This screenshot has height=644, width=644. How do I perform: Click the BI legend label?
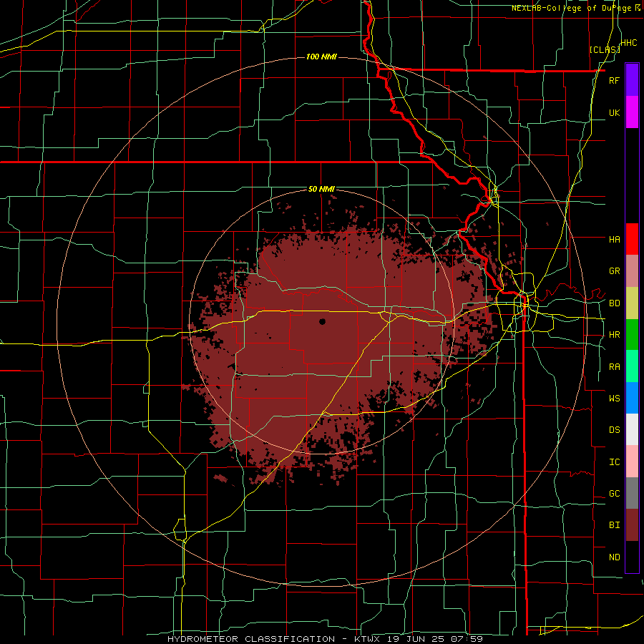coord(614,525)
